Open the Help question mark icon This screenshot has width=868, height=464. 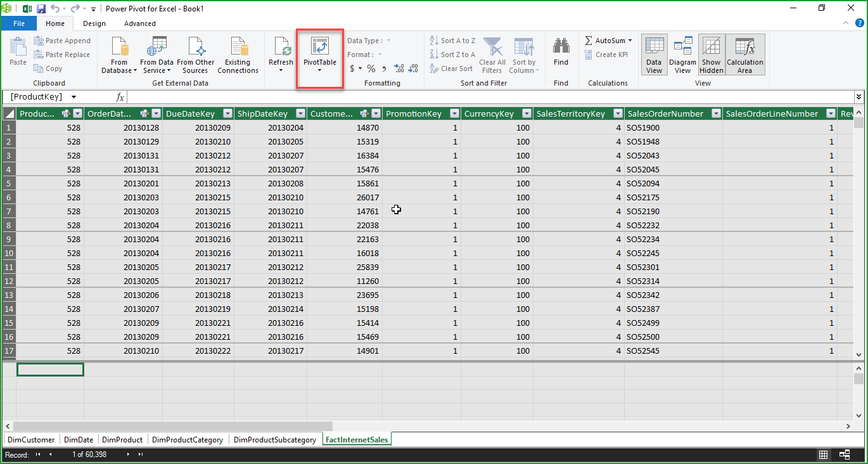[859, 23]
